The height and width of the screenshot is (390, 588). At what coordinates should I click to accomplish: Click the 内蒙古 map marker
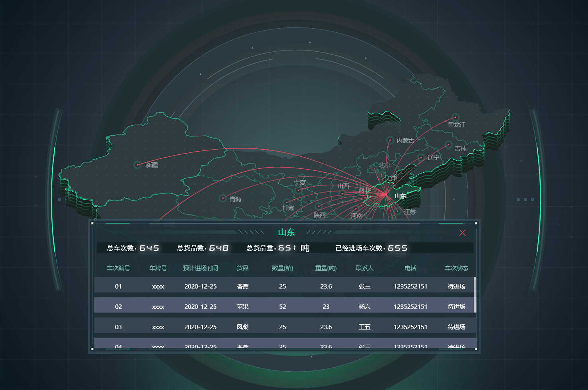click(x=390, y=140)
